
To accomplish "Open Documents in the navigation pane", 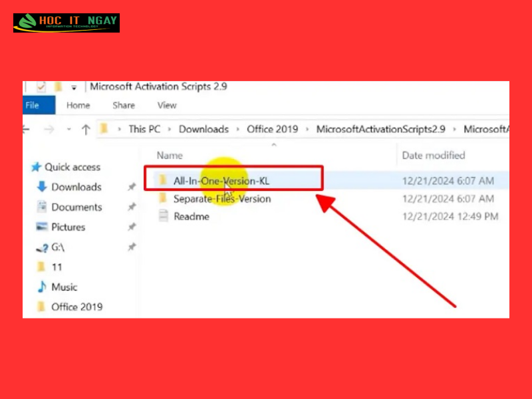I will point(76,207).
